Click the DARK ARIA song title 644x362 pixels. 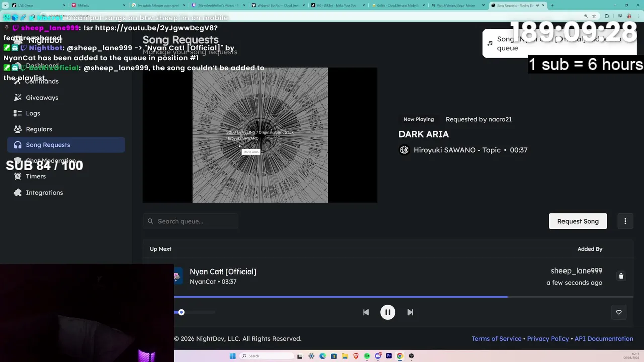pyautogui.click(x=424, y=134)
